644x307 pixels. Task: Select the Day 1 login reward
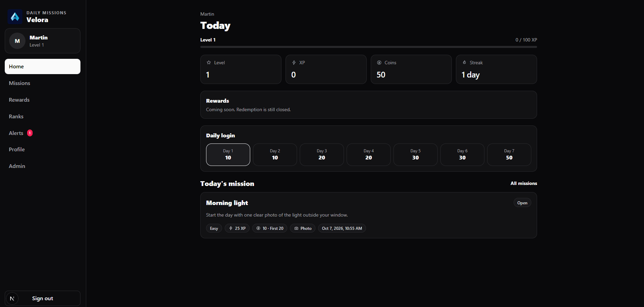click(x=228, y=155)
